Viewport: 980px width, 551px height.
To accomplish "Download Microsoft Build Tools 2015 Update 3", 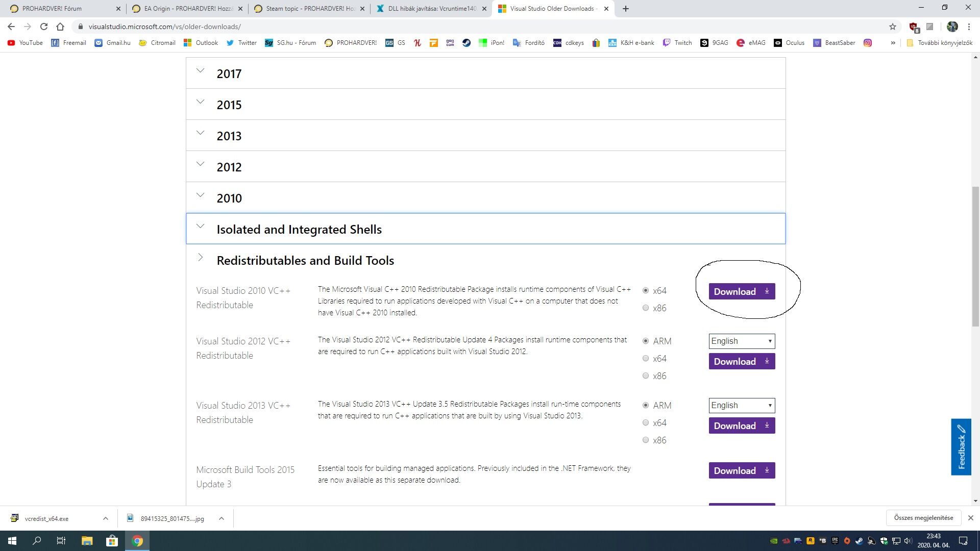I will (x=742, y=470).
